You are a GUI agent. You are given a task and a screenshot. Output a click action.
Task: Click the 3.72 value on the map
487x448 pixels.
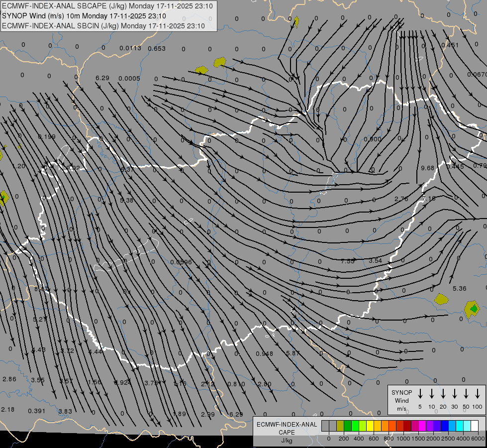coord(67,351)
